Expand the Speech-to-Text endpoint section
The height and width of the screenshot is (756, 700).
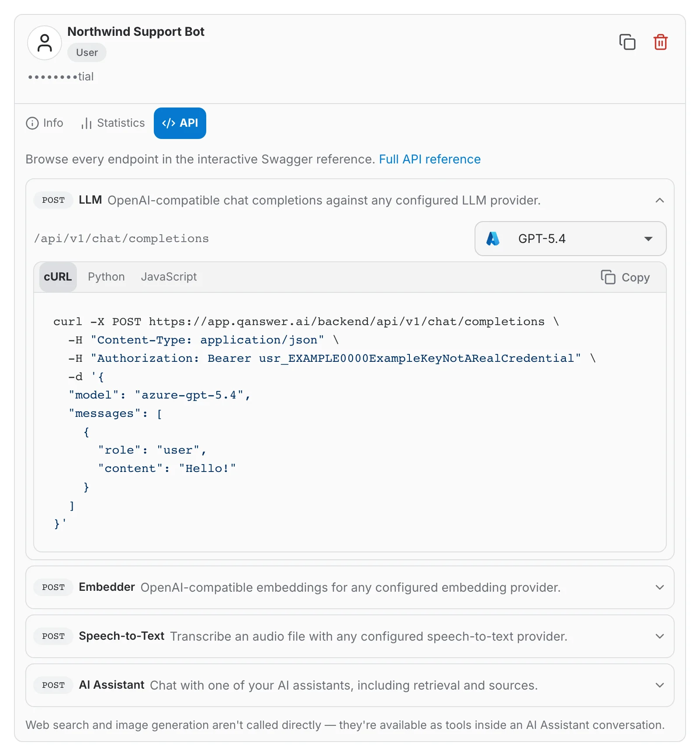(x=660, y=636)
